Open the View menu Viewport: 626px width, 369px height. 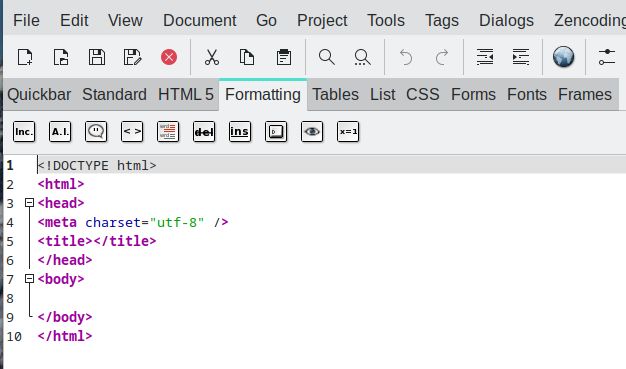[x=125, y=20]
